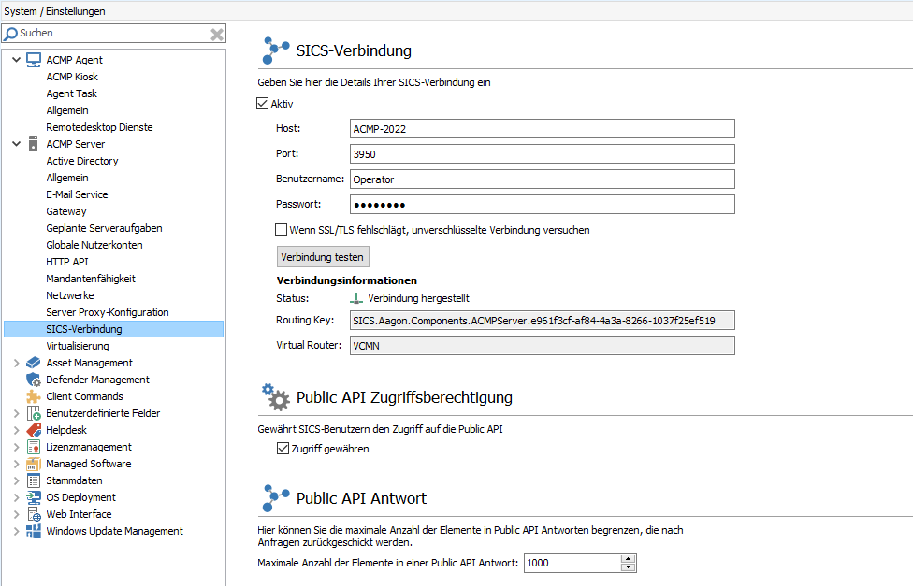This screenshot has height=588, width=913.
Task: Open the System / Einstellungen tab
Action: coord(54,12)
